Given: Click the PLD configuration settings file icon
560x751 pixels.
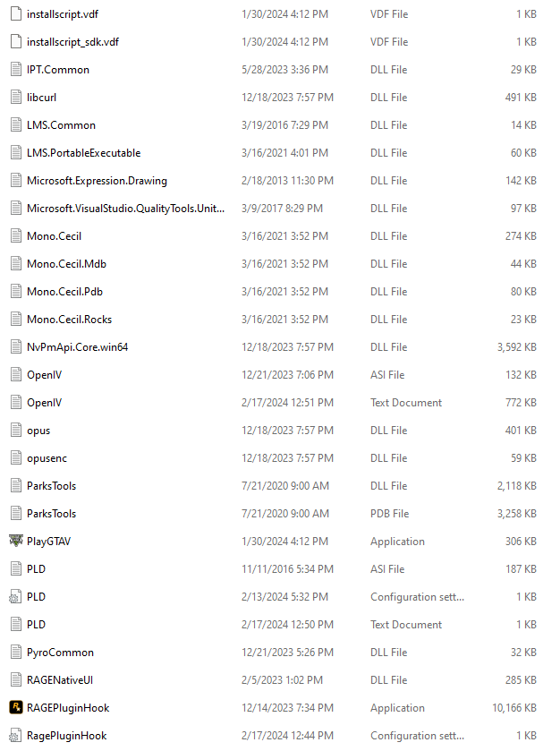Looking at the screenshot, I should point(15,596).
